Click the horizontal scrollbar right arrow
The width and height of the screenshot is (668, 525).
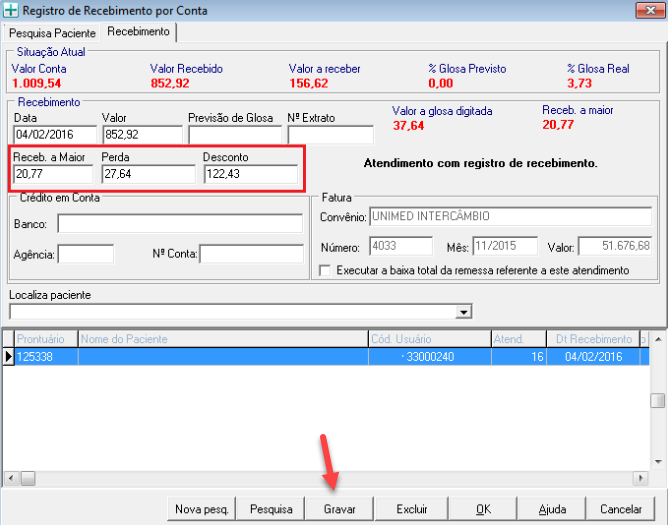click(x=640, y=478)
